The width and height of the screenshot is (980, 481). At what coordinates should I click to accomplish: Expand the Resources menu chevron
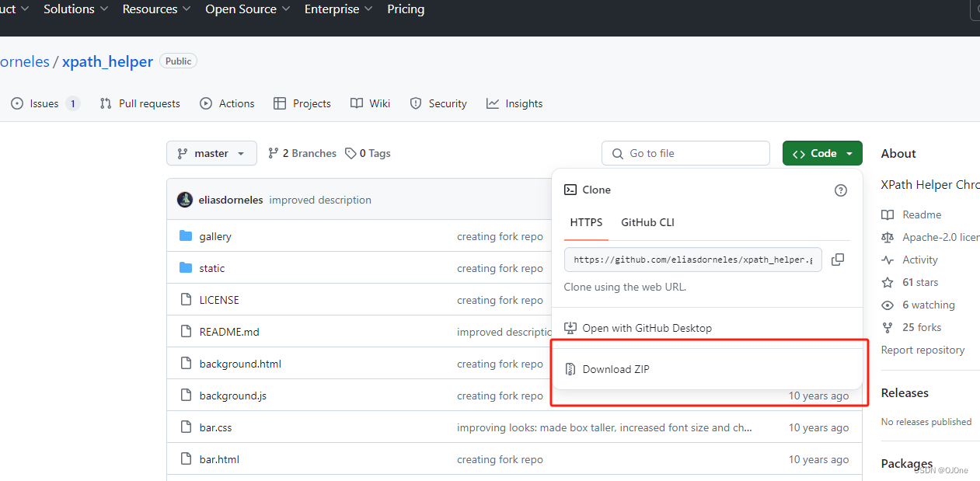tap(186, 9)
